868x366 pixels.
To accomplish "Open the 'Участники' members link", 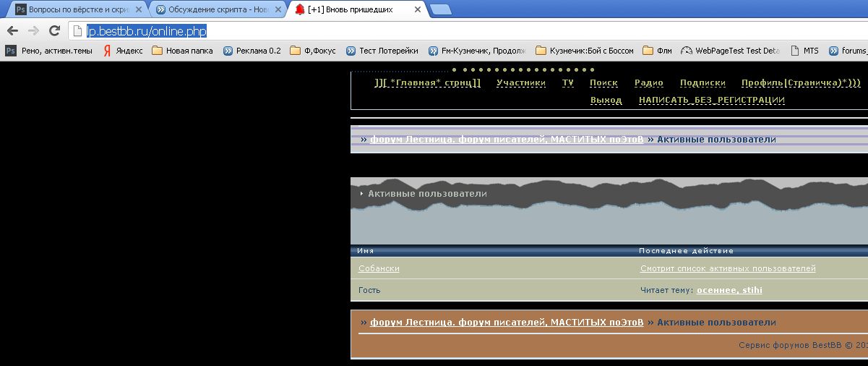I will [x=521, y=83].
